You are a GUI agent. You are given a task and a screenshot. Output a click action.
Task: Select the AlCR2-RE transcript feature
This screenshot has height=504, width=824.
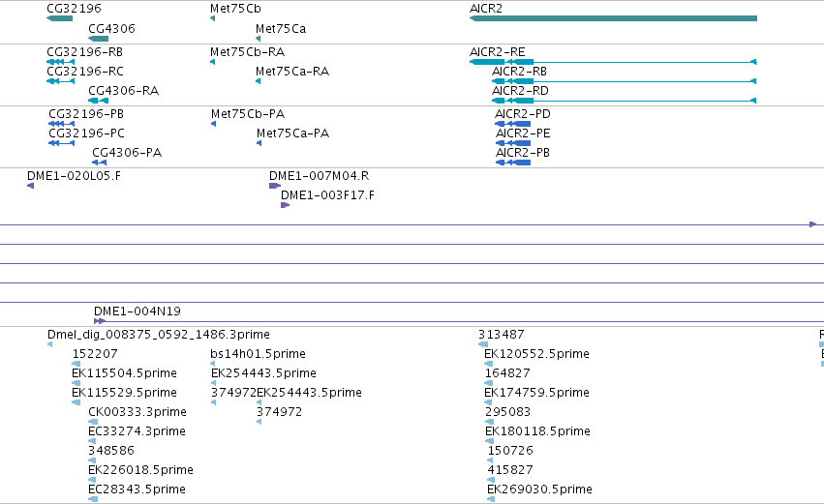click(613, 62)
